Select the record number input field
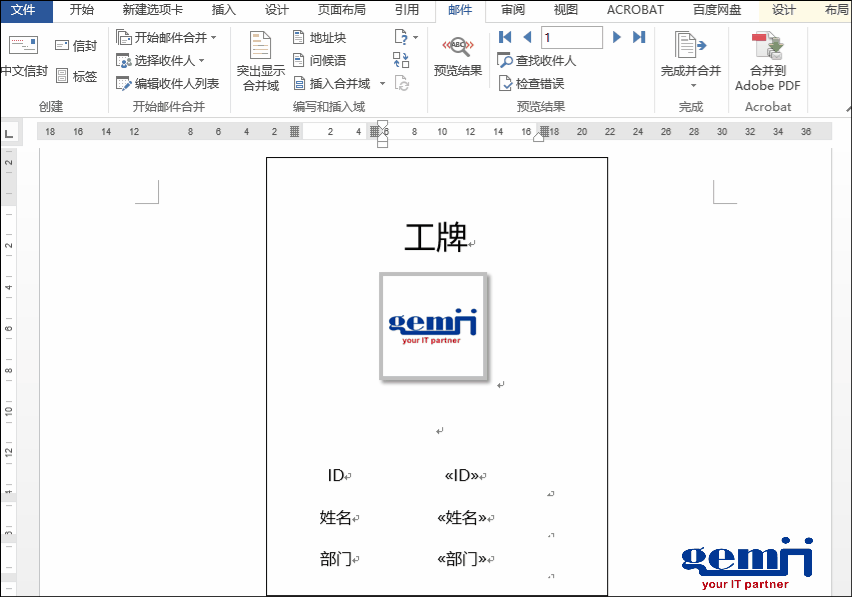 point(571,37)
